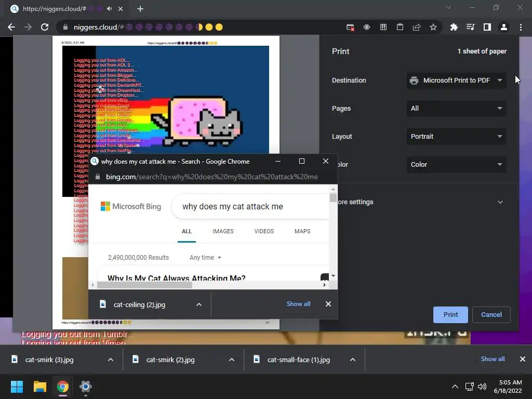Screen dimensions: 532x399
Task: Click the blocked pop-up icon in the address bar
Action: point(350,27)
